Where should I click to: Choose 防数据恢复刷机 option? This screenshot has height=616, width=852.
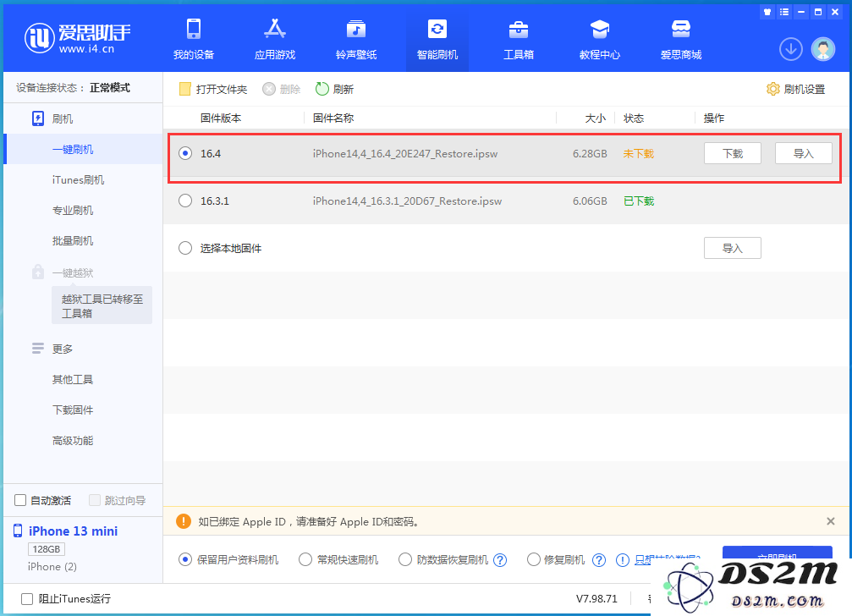pos(404,559)
